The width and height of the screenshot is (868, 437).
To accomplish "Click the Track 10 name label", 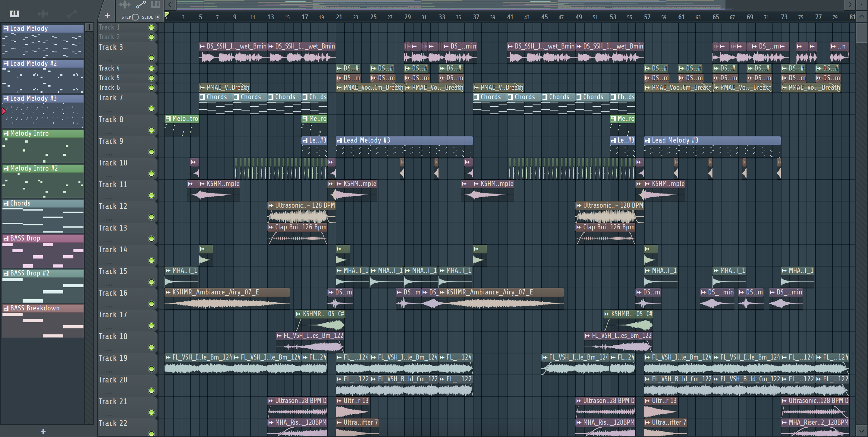I will pos(113,163).
